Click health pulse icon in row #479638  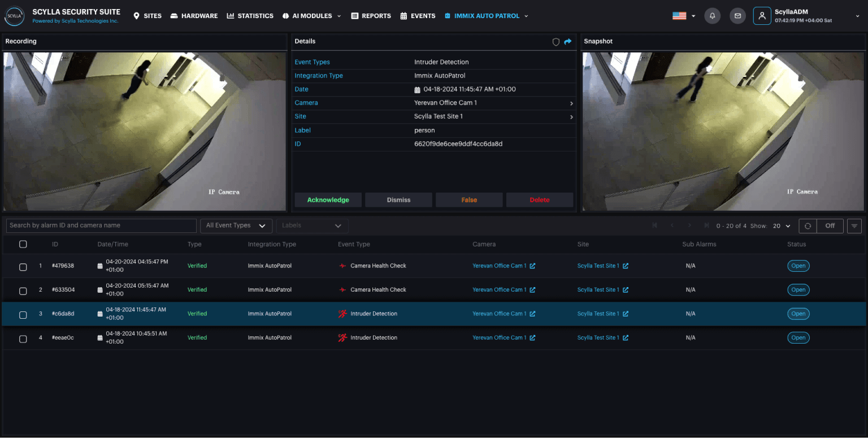[342, 266]
